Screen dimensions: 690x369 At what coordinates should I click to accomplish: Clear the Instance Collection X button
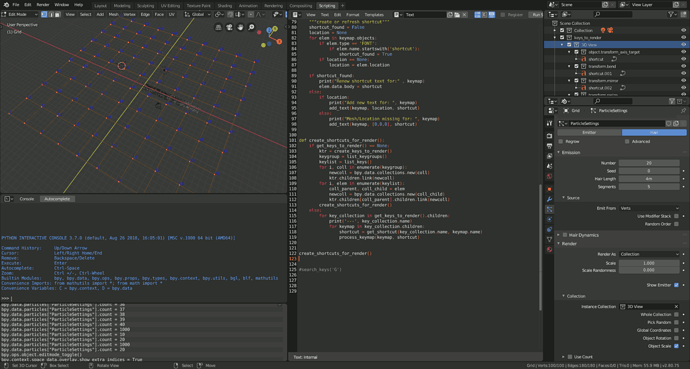(x=676, y=307)
